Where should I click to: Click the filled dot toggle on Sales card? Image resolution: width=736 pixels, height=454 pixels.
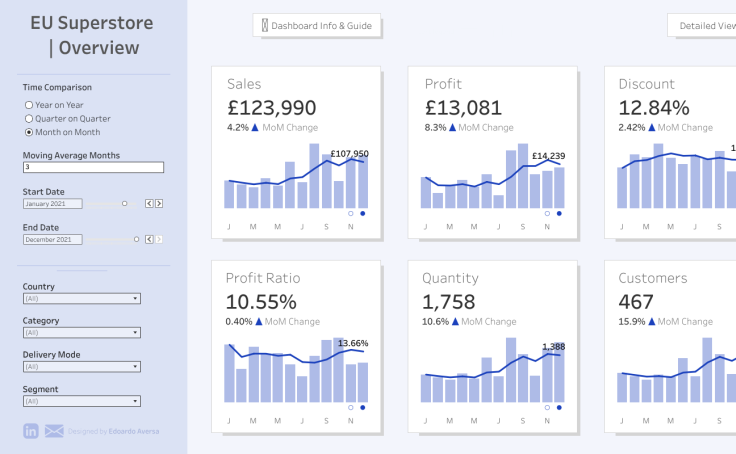tap(362, 214)
